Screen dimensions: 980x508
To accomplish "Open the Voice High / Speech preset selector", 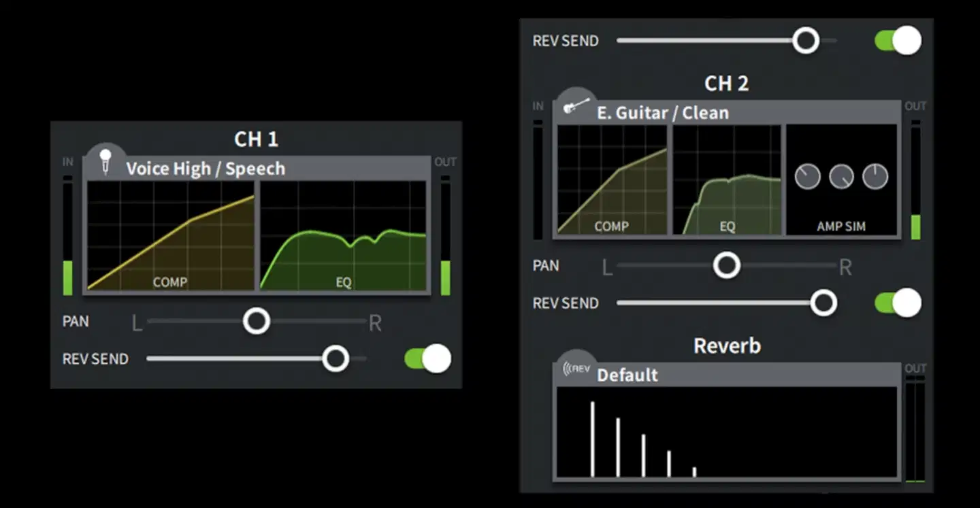I will pos(206,169).
